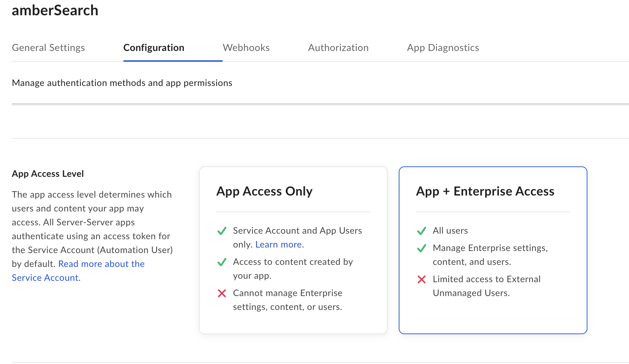
Task: Click Access to content created by your app text
Action: (293, 269)
